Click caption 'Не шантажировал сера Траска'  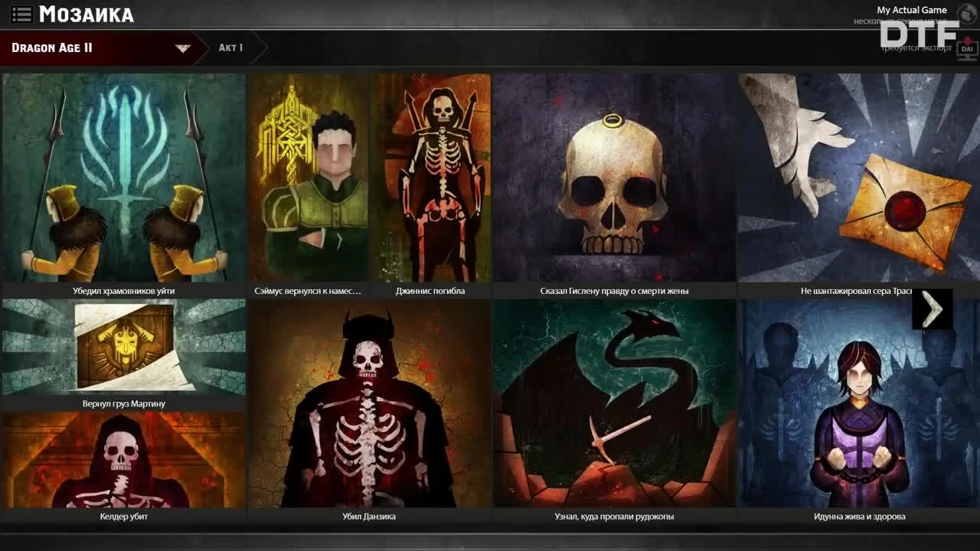856,291
